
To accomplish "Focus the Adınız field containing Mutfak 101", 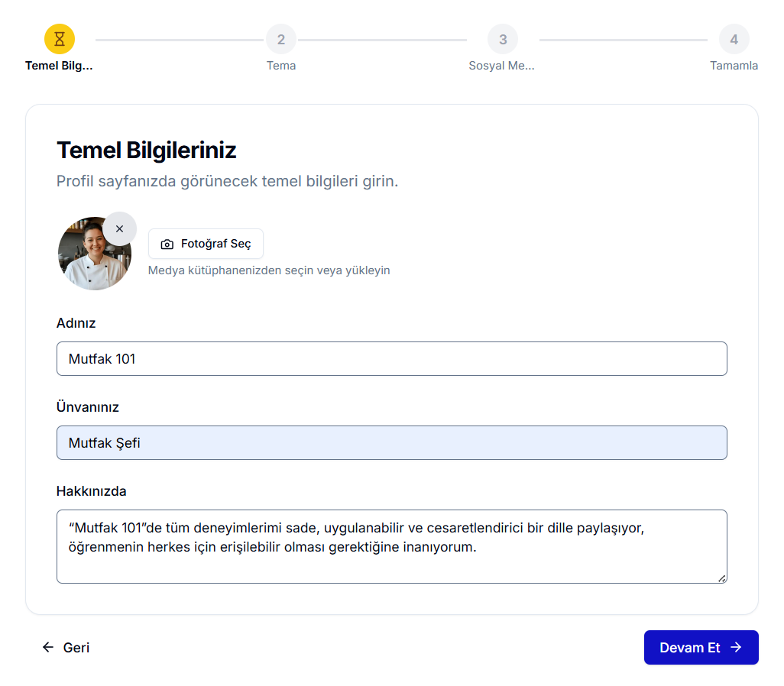I will 391,358.
